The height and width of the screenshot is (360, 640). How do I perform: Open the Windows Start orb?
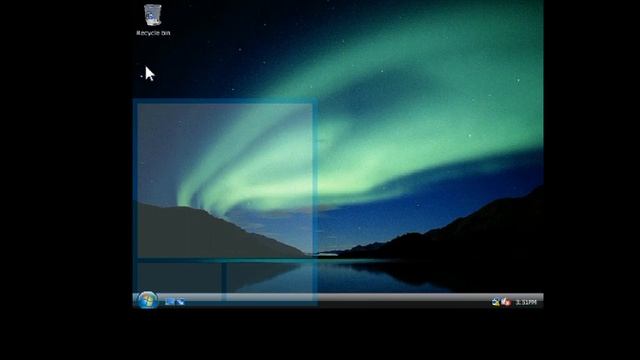tap(147, 301)
